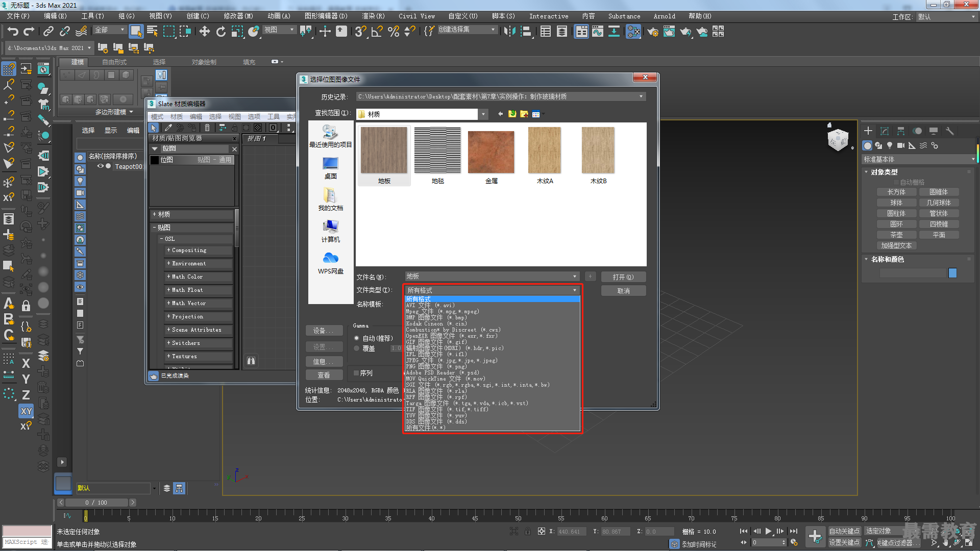Click the up-one-level folder icon
The width and height of the screenshot is (980, 551).
point(512,114)
